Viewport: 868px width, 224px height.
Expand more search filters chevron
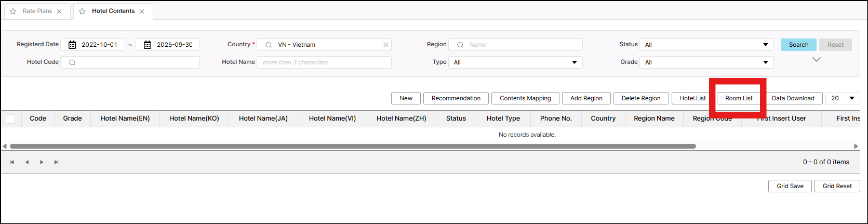point(817,59)
